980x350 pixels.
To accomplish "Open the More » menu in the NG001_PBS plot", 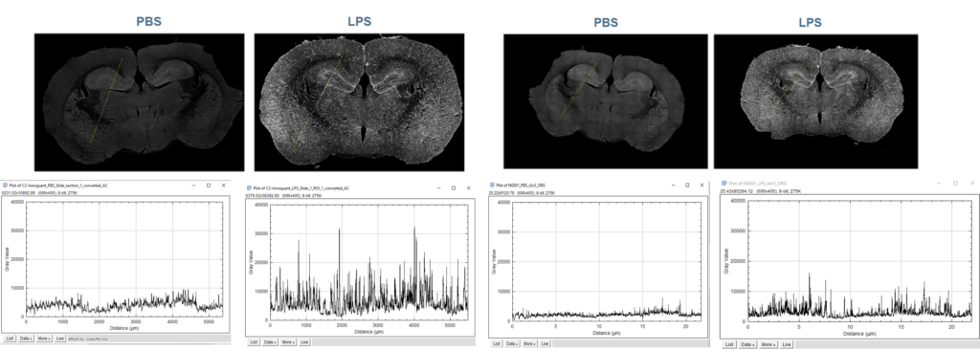I will tap(530, 343).
